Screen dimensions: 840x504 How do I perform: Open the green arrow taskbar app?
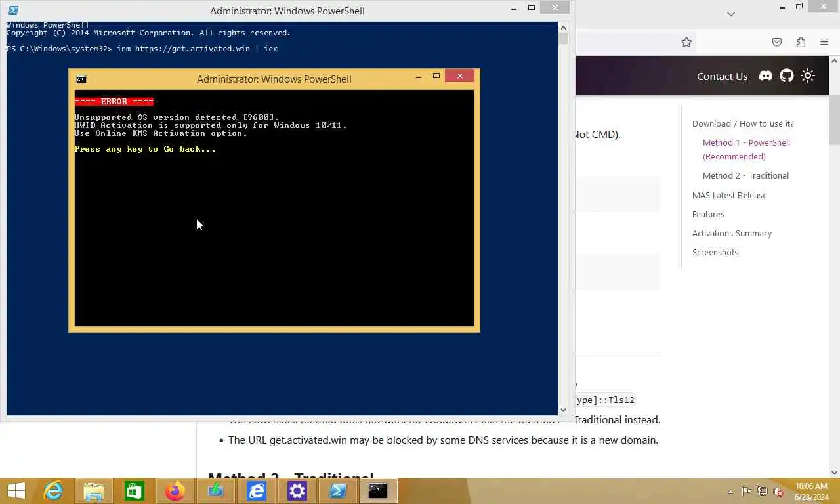pyautogui.click(x=216, y=491)
